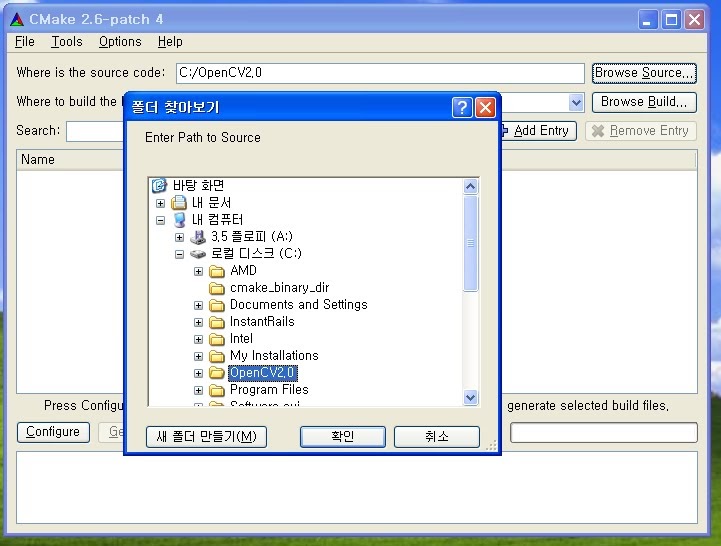Click the Add Entry button
This screenshot has height=546, width=721.
tap(538, 131)
